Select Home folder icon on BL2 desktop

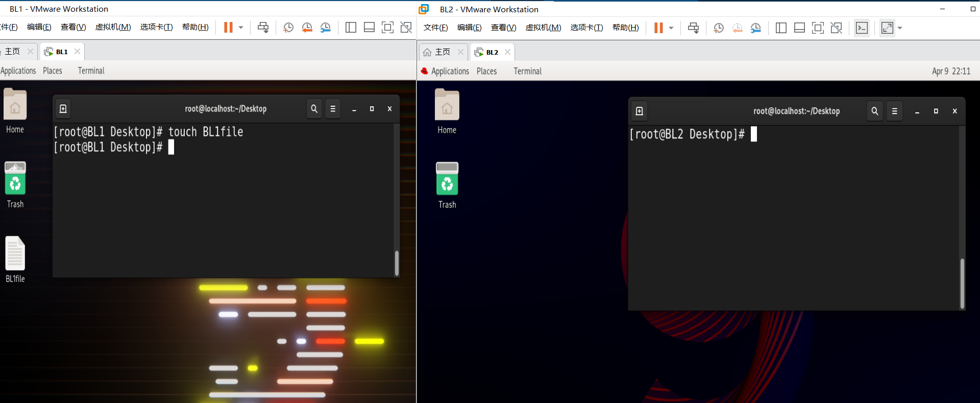447,111
